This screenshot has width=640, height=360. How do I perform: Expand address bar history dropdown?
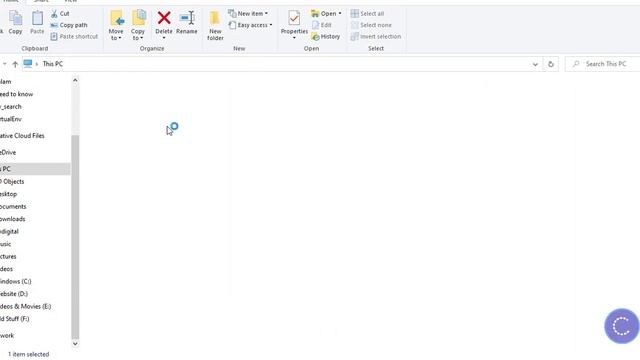535,64
